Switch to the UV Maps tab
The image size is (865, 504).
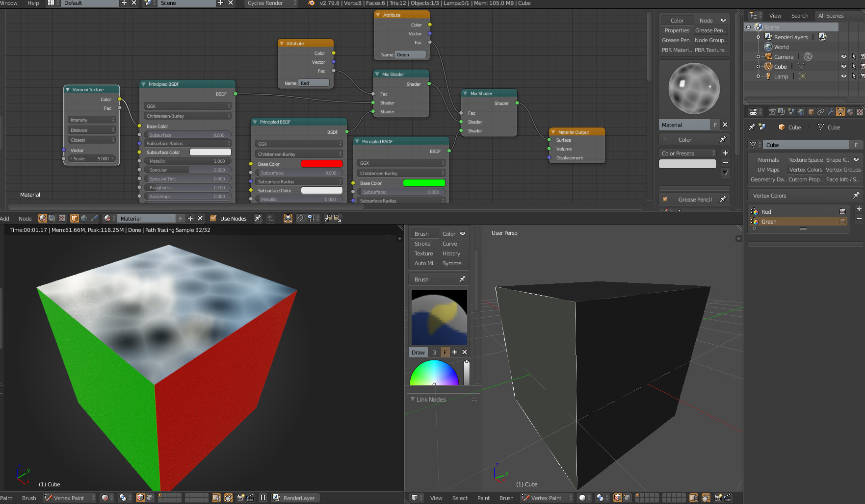[768, 170]
